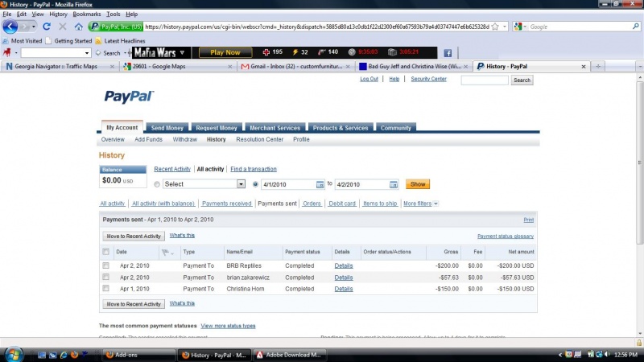Click the Payments received filter link
This screenshot has height=362, width=644.
pyautogui.click(x=227, y=204)
